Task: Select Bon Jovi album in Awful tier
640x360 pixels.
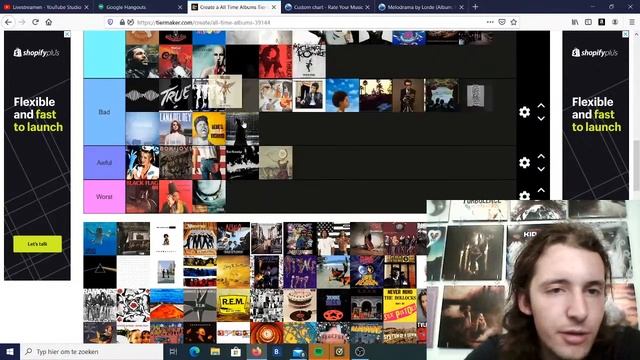Action: (x=176, y=162)
